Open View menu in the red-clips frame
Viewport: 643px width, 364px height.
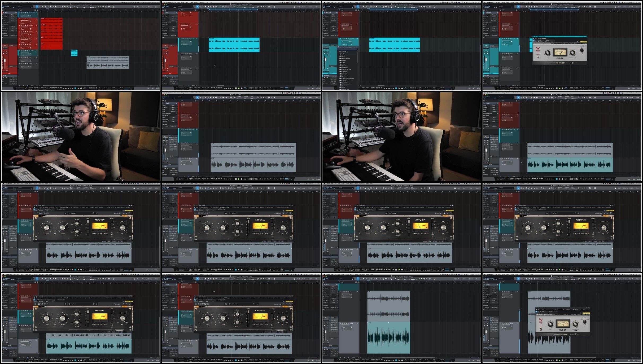(x=46, y=2)
